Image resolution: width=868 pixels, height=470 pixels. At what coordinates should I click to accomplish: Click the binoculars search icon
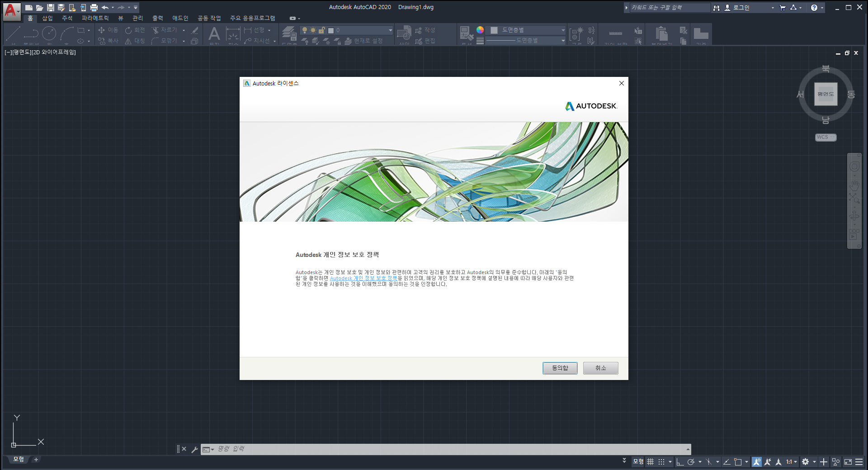point(717,8)
